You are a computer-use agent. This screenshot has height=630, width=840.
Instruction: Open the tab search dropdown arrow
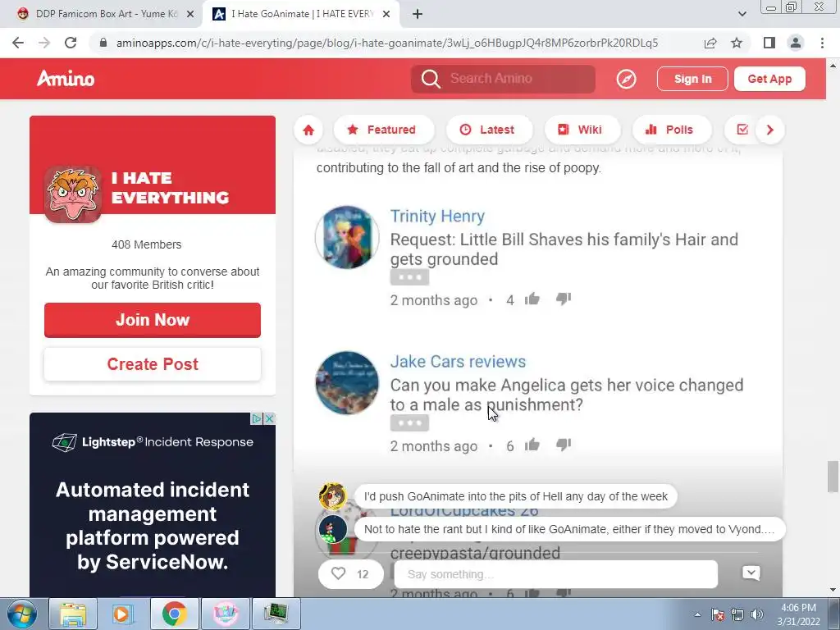coord(742,14)
